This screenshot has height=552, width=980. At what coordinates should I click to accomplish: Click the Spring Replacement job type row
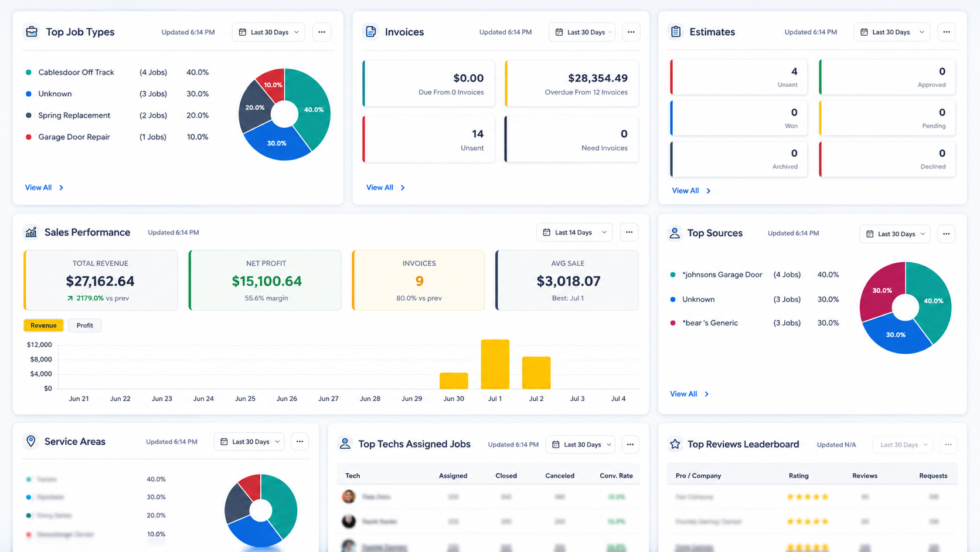(117, 116)
